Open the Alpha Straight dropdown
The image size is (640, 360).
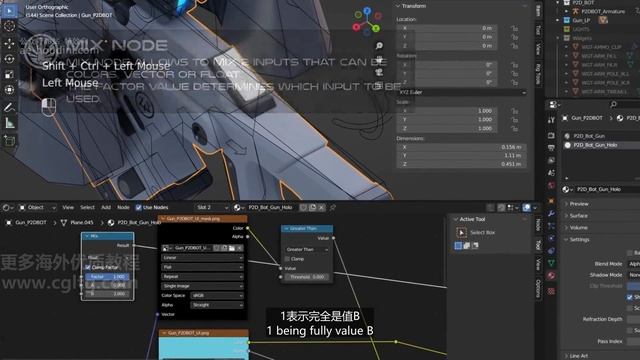(217, 305)
